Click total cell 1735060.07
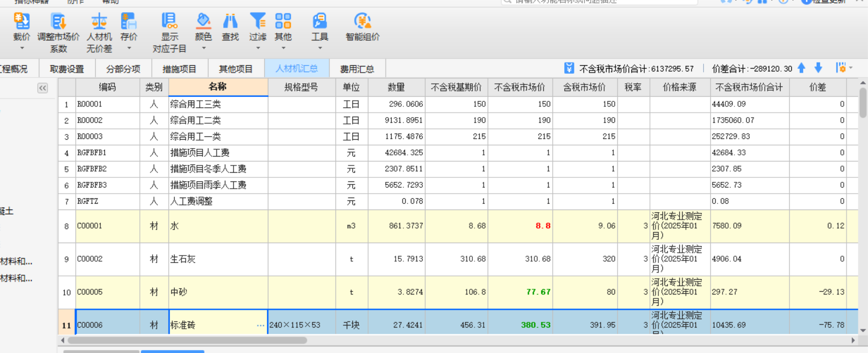 click(750, 120)
